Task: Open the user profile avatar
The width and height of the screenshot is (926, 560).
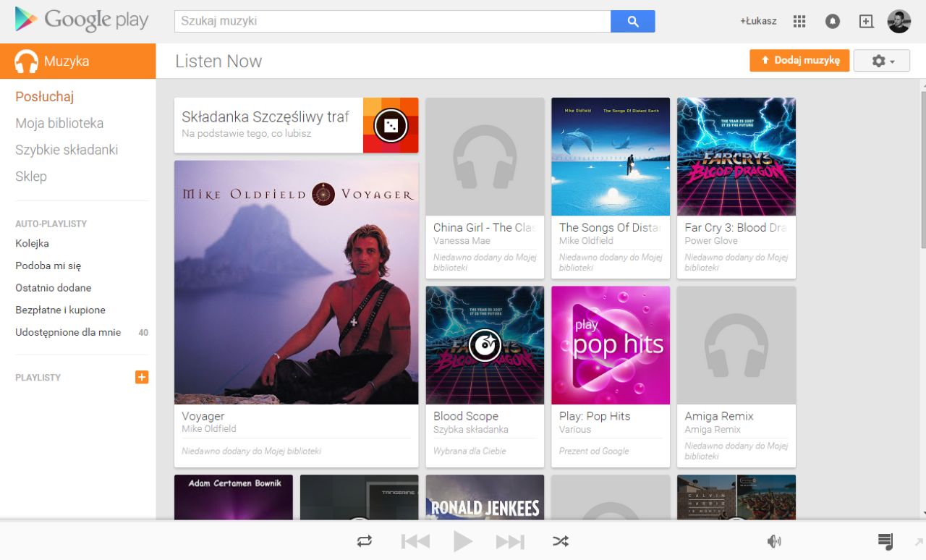Action: click(899, 21)
